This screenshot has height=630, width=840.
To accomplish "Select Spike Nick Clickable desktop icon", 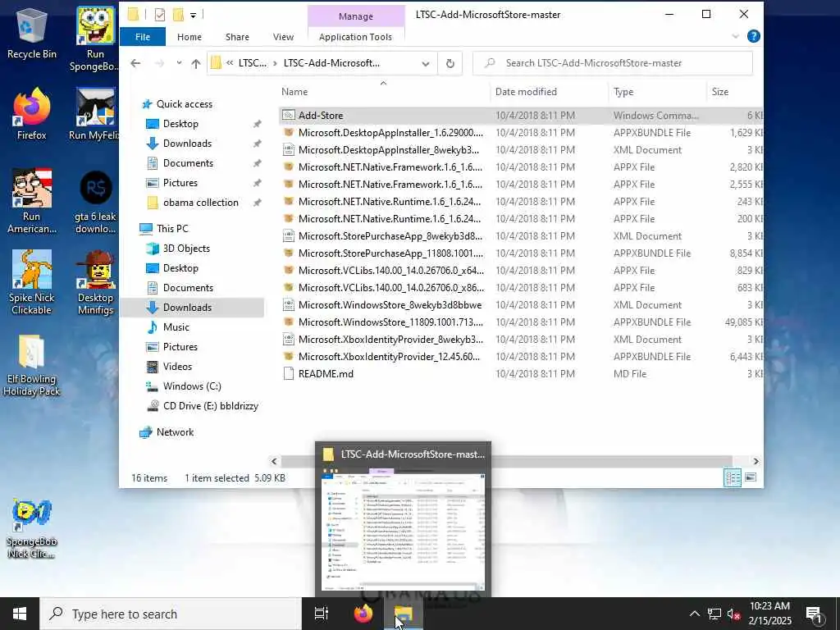I will pos(31,283).
